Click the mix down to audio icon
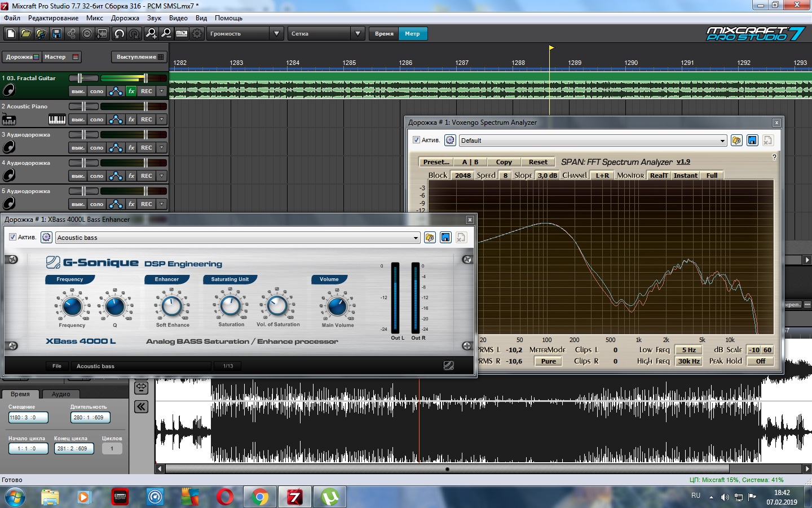 (102, 34)
